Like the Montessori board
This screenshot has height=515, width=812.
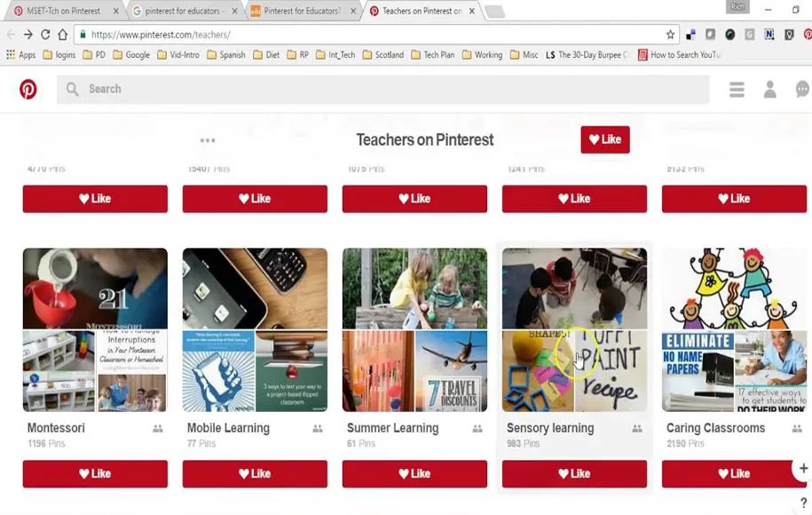click(x=95, y=473)
